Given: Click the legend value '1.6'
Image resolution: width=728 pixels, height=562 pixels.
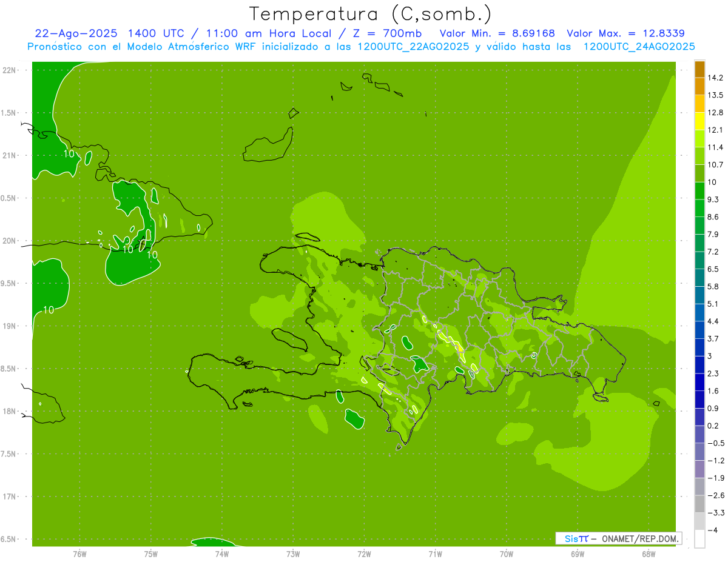Looking at the screenshot, I should click(x=713, y=390).
